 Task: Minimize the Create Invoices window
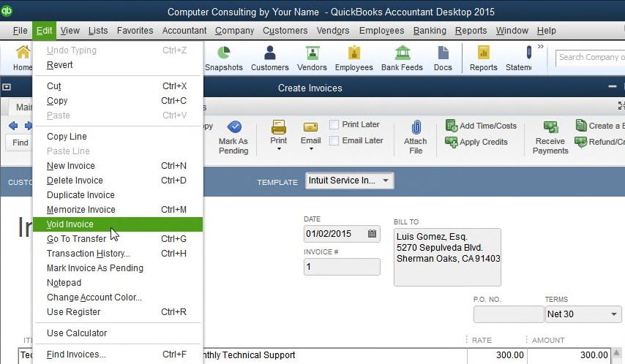[x=613, y=86]
